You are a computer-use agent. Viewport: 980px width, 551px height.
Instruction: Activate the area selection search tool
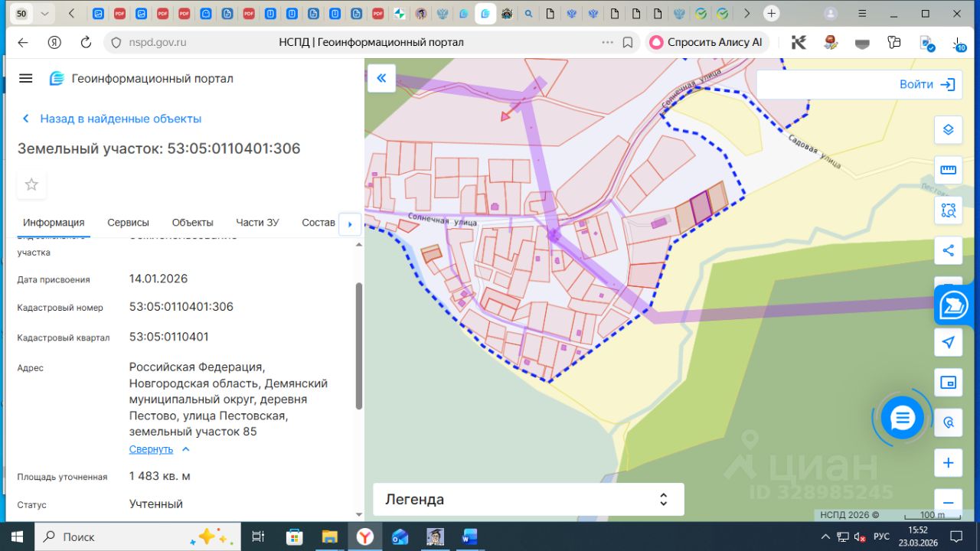point(948,210)
